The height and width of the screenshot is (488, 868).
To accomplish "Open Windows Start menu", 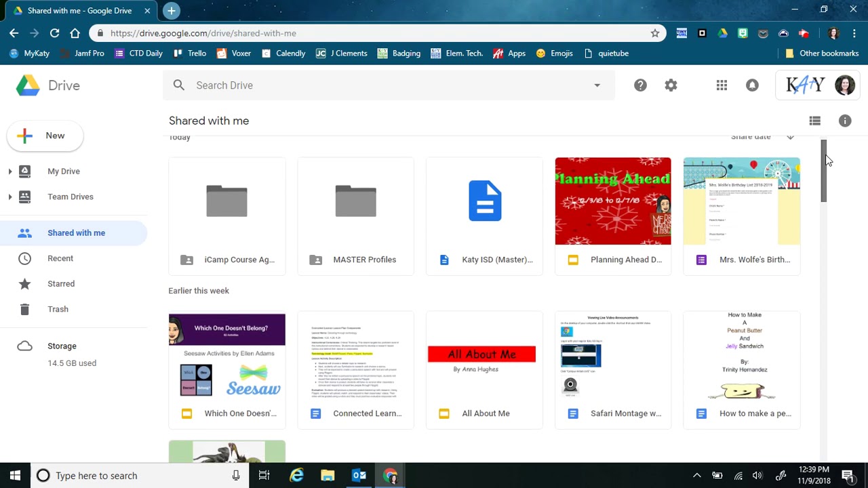I will [x=15, y=476].
